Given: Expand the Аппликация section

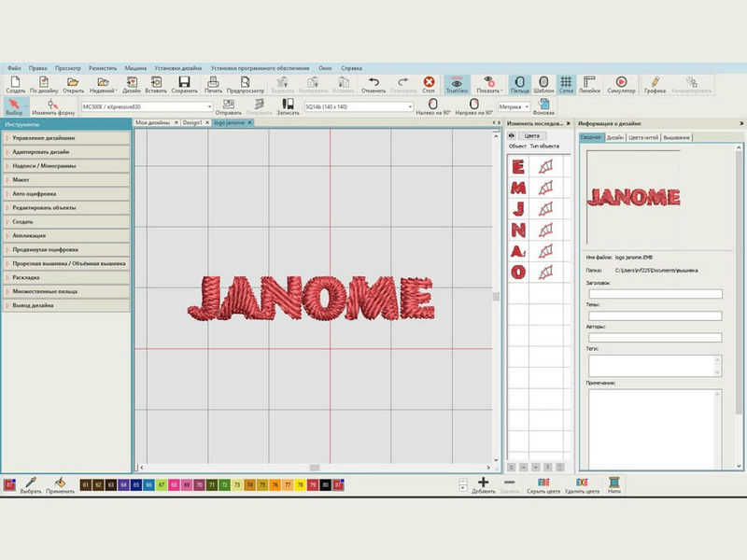Looking at the screenshot, I should 66,236.
